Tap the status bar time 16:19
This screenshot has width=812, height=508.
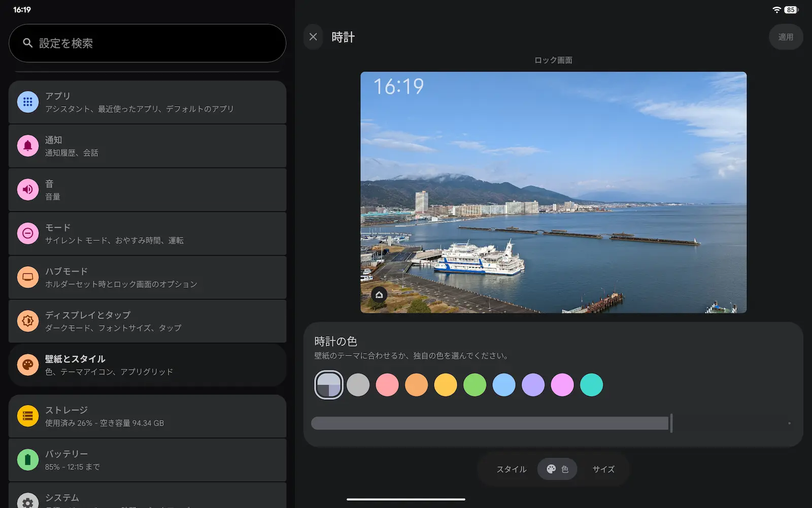click(22, 10)
